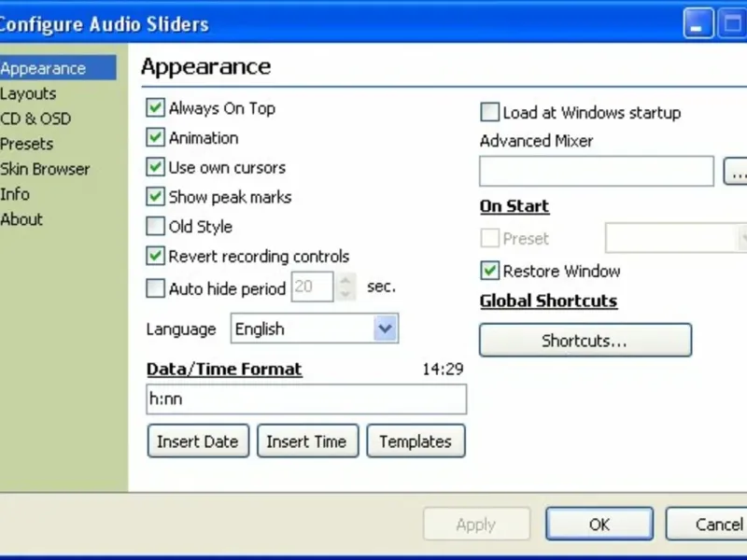Click the 14:29 time preview

pyautogui.click(x=443, y=369)
